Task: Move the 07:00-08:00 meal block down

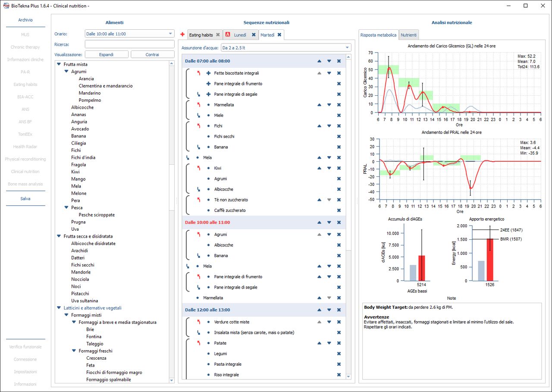Action: pyautogui.click(x=329, y=61)
